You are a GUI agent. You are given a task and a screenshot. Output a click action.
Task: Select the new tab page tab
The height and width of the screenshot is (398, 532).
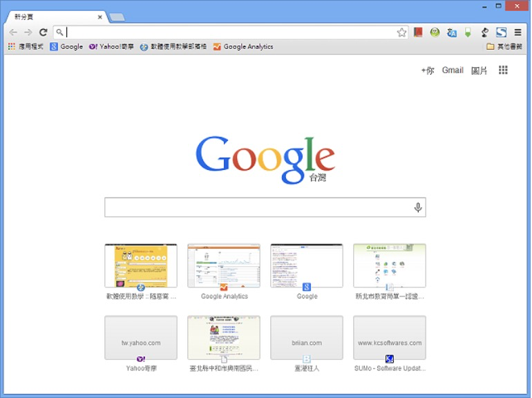click(56, 17)
